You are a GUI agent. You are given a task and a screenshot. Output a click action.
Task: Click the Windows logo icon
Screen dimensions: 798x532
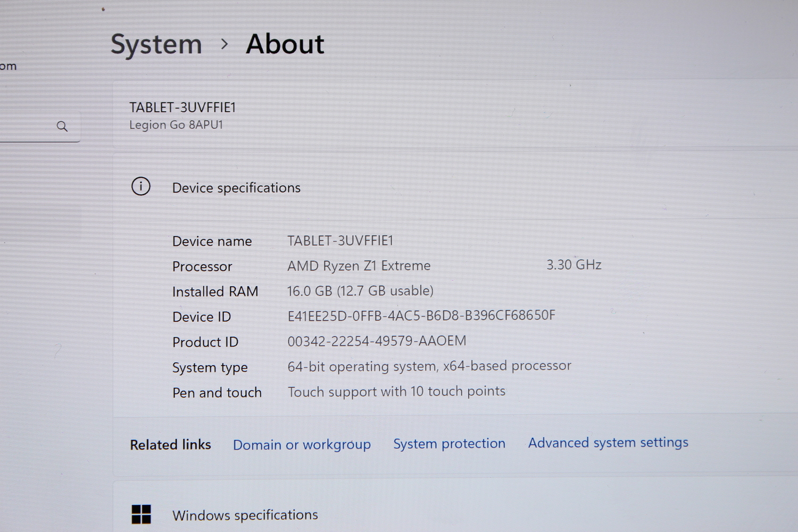[x=141, y=514]
